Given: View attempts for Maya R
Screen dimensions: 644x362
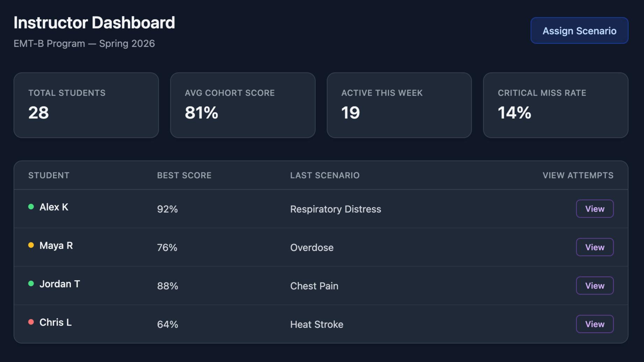Looking at the screenshot, I should pyautogui.click(x=595, y=247).
